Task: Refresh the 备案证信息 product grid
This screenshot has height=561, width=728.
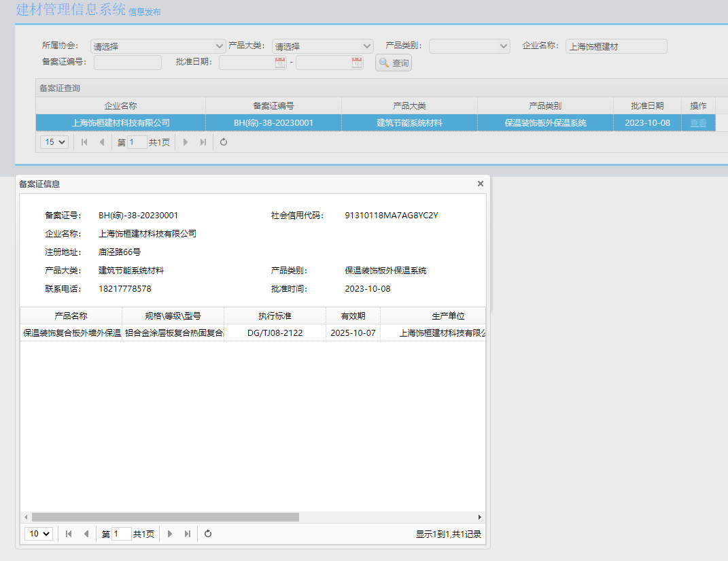Action: click(x=208, y=534)
